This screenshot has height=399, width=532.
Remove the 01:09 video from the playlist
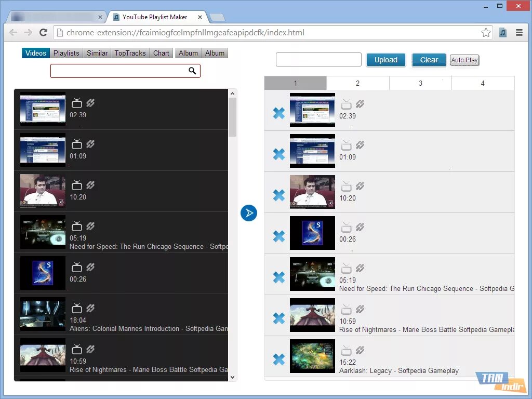(x=279, y=154)
